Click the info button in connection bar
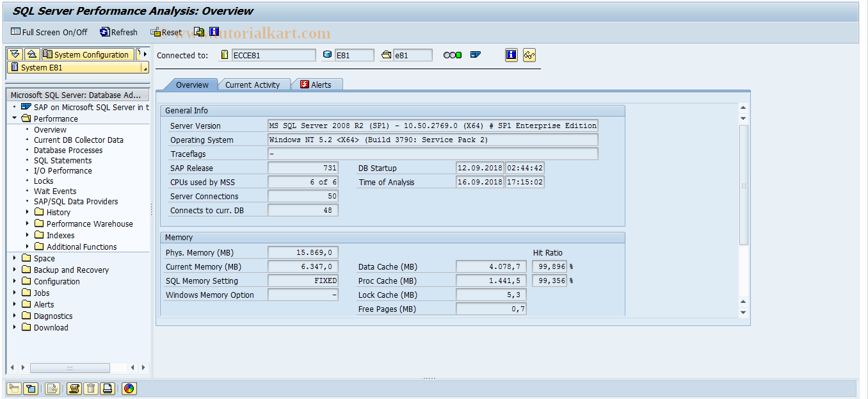This screenshot has width=868, height=399. pos(511,55)
